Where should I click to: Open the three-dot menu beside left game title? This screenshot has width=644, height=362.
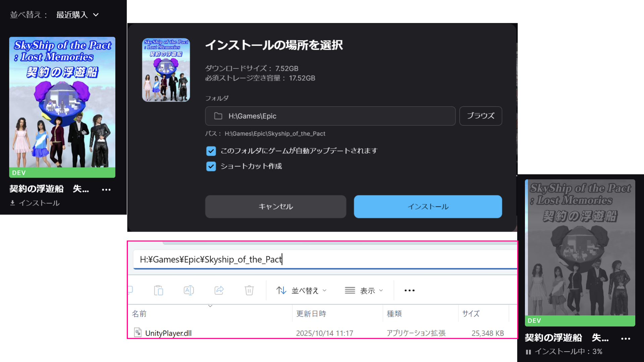[106, 190]
